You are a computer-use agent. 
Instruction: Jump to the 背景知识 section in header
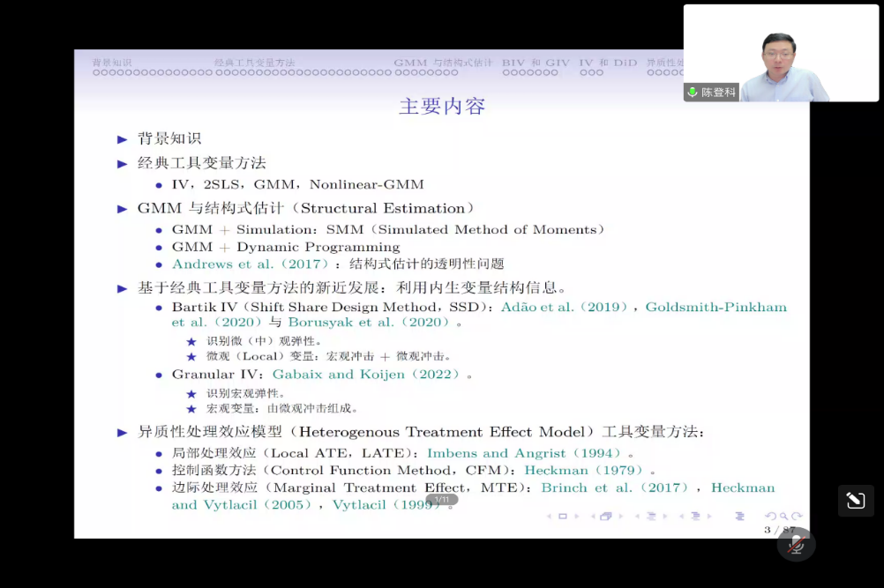click(112, 63)
